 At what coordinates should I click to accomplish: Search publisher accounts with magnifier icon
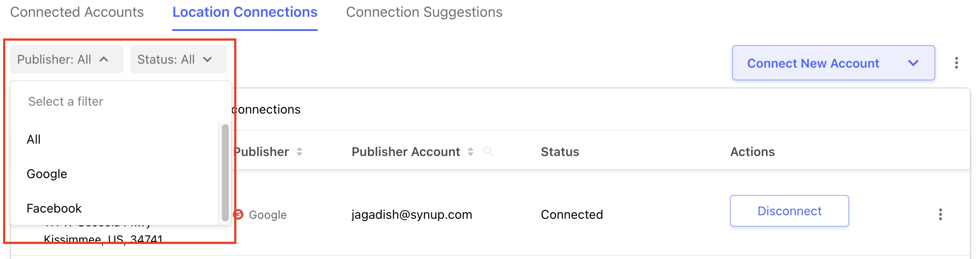tap(488, 152)
